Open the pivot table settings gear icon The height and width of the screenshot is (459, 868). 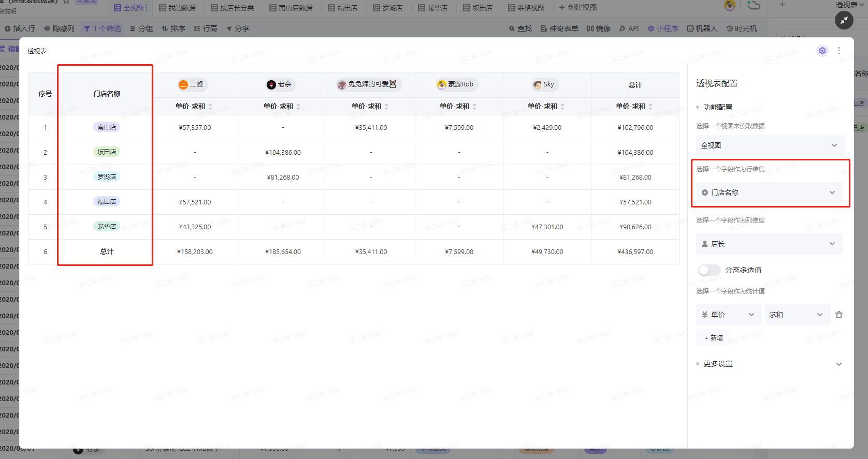[x=822, y=51]
